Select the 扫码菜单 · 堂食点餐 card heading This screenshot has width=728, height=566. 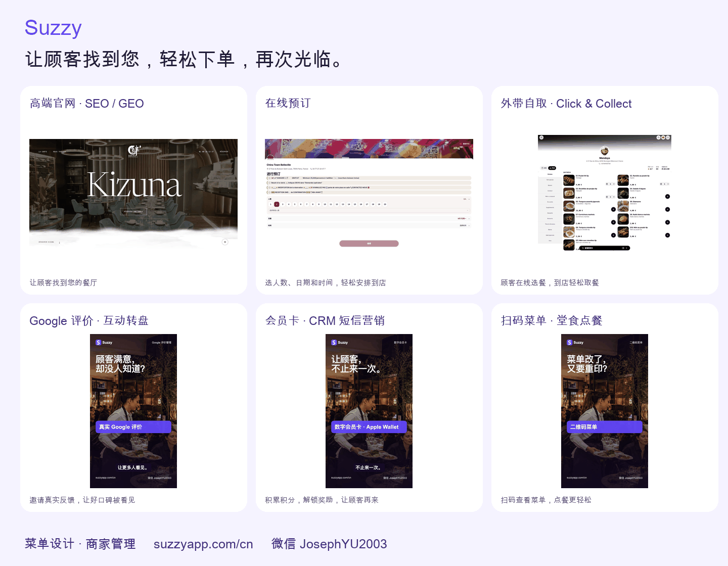click(x=552, y=321)
